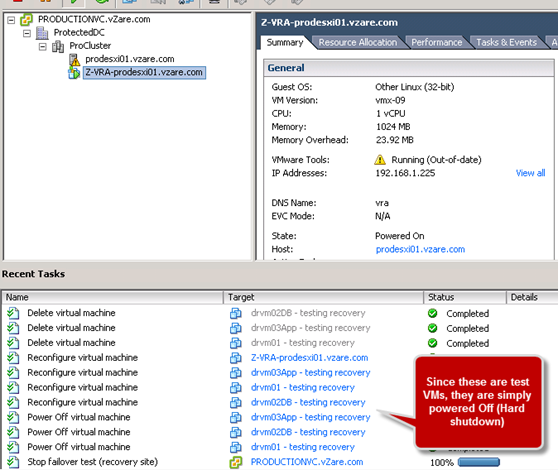558x470 pixels.
Task: Click task icon of Power Off row targeting drvm03App
Action: tap(13, 417)
